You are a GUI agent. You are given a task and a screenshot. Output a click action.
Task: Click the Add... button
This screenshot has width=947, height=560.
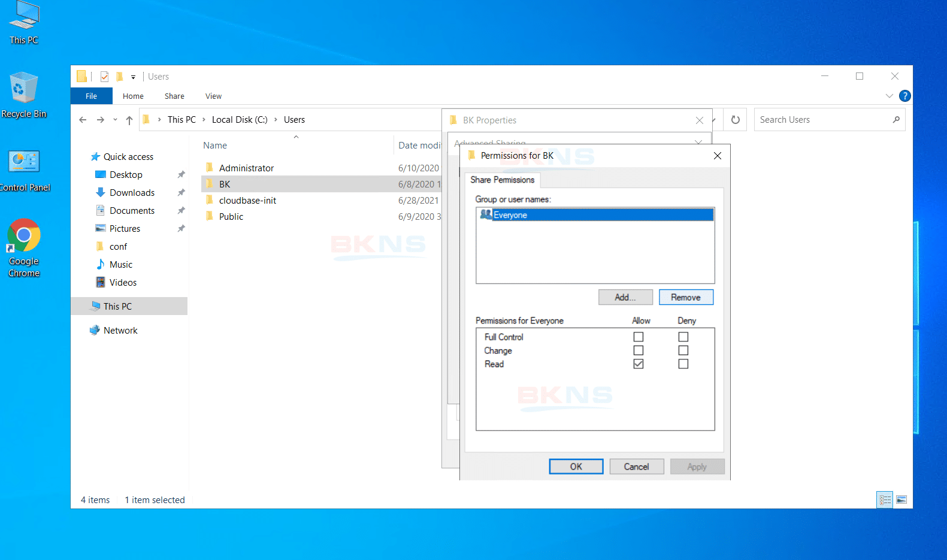coord(625,298)
